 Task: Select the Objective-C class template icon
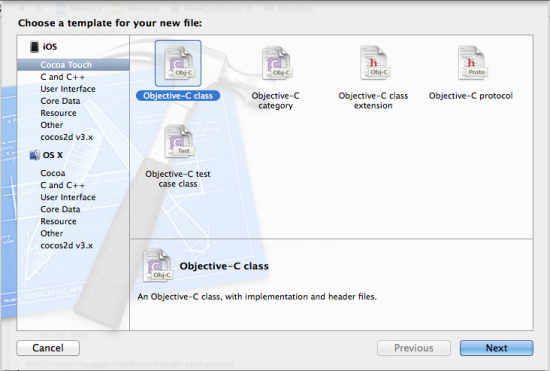[178, 63]
